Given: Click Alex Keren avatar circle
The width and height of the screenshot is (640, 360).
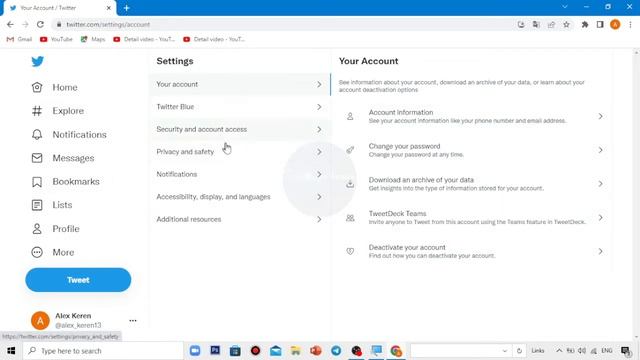Looking at the screenshot, I should point(40,320).
